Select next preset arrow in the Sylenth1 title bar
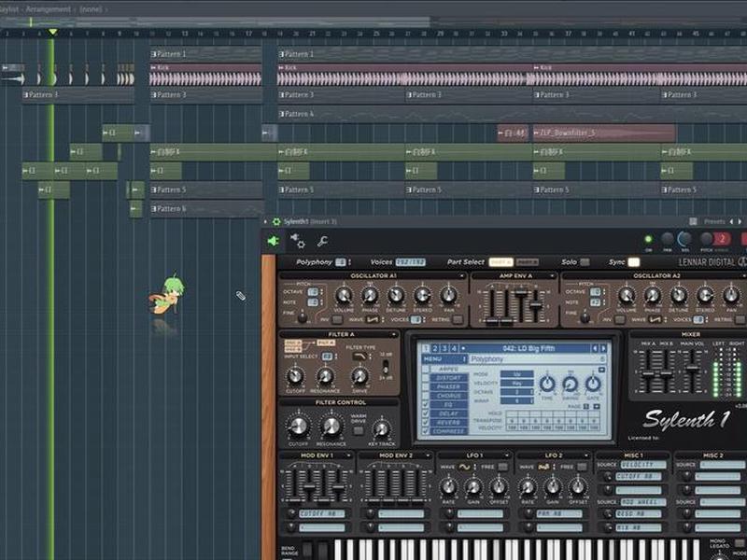Viewport: 747px width, 560px height. (740, 221)
